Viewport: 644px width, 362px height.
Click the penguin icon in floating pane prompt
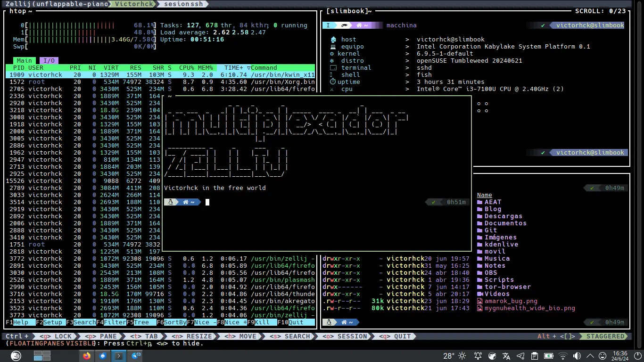pyautogui.click(x=171, y=202)
